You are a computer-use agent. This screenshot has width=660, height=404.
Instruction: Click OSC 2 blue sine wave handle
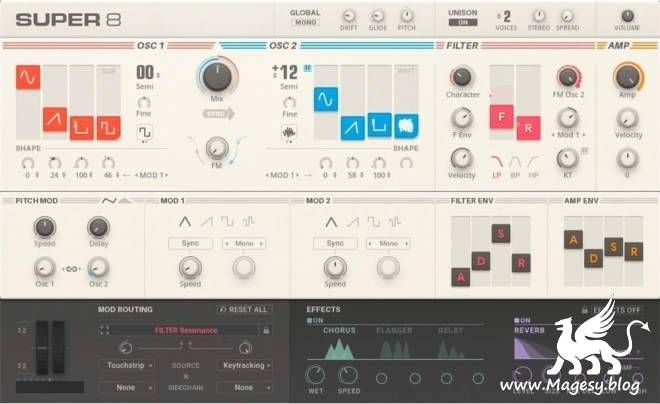(x=326, y=99)
